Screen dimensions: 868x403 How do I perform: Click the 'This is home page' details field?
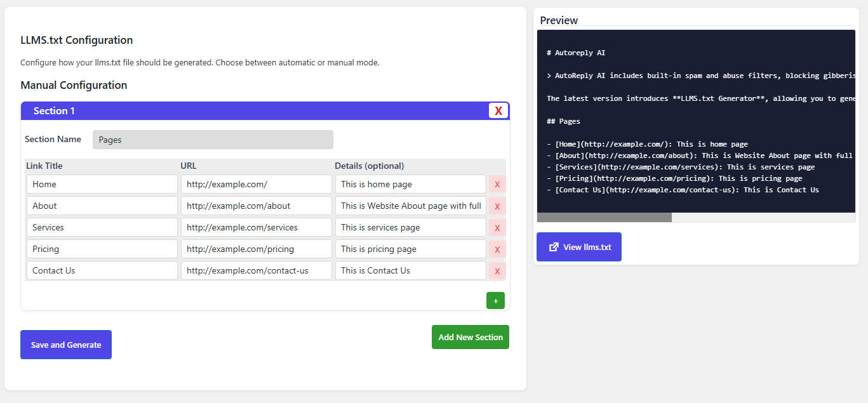click(410, 184)
